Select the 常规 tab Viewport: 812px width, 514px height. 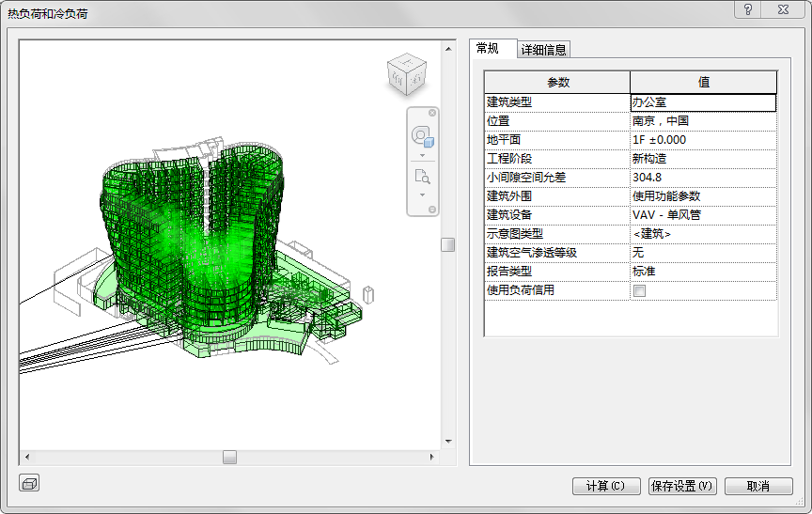point(488,49)
